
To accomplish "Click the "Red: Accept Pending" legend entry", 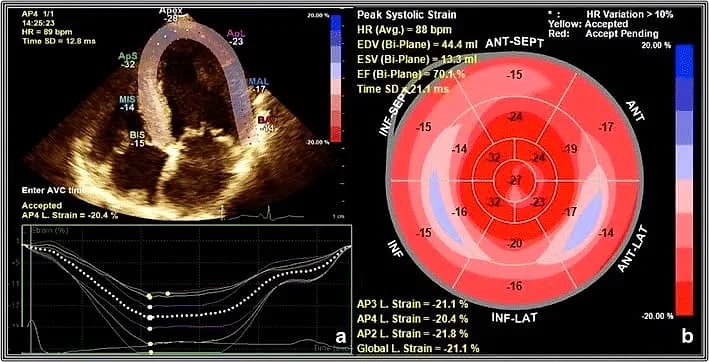I will click(603, 33).
